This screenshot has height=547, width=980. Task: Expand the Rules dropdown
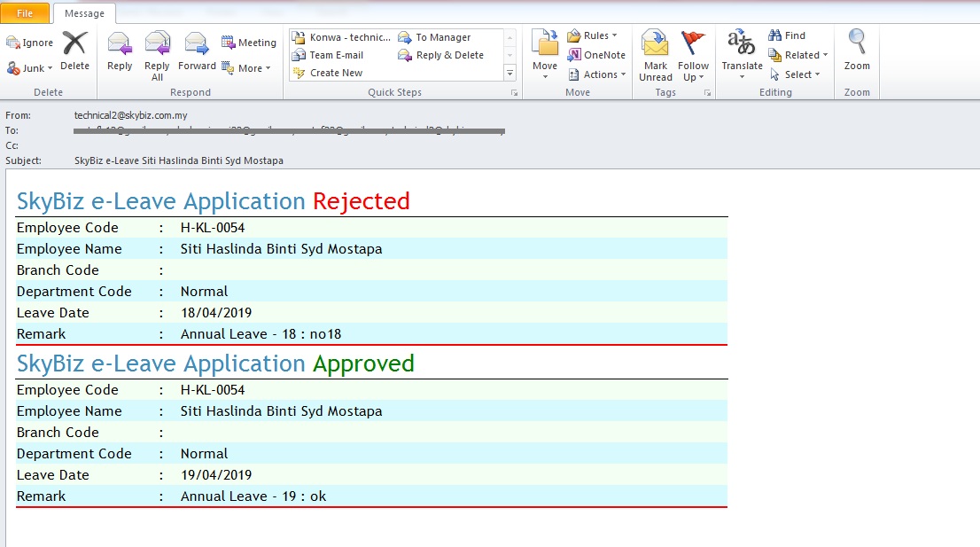[x=594, y=35]
